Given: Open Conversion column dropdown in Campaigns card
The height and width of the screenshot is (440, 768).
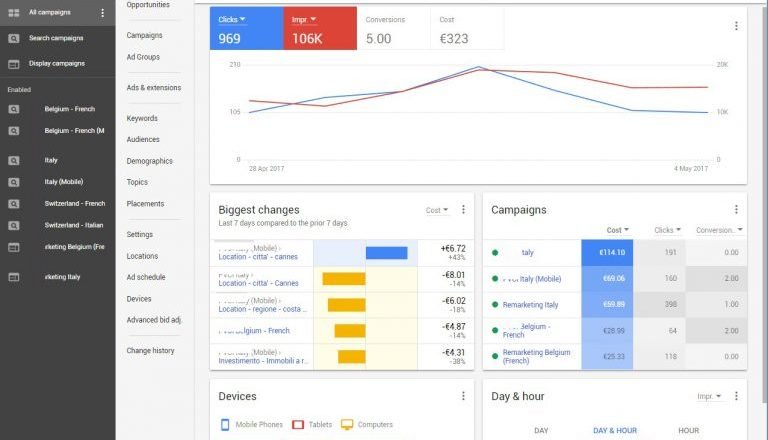Looking at the screenshot, I should tap(720, 230).
